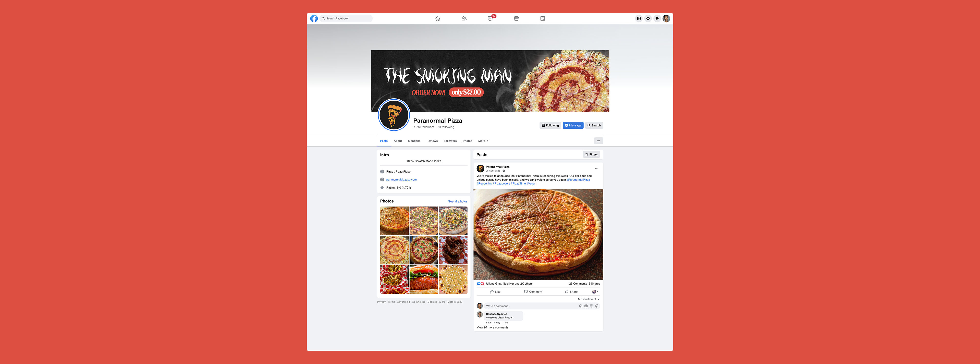Open the chocolate dessert photo thumbnail
The height and width of the screenshot is (364, 980).
click(453, 250)
